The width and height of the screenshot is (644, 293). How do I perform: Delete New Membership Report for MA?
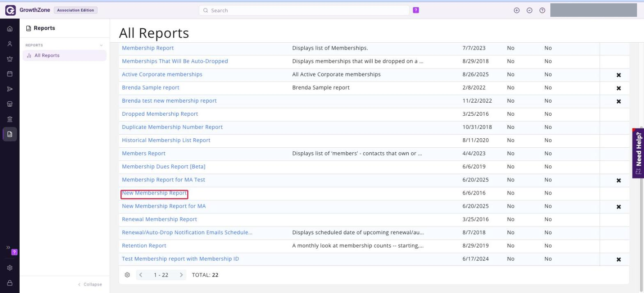(x=619, y=207)
